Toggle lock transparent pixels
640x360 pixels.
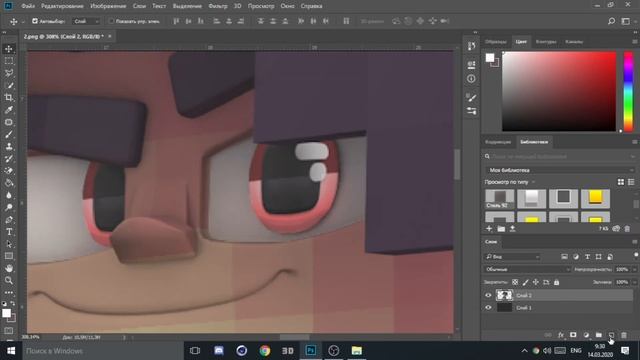(515, 282)
